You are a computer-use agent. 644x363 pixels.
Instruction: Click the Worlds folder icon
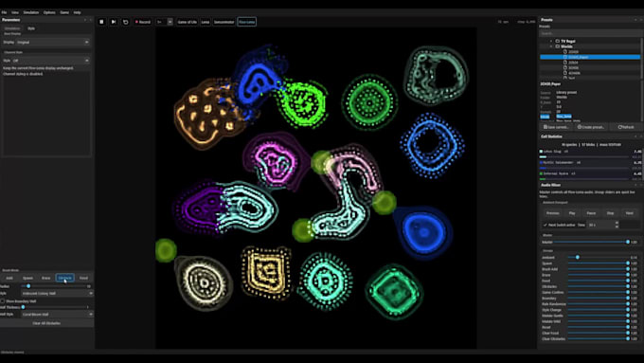point(557,46)
